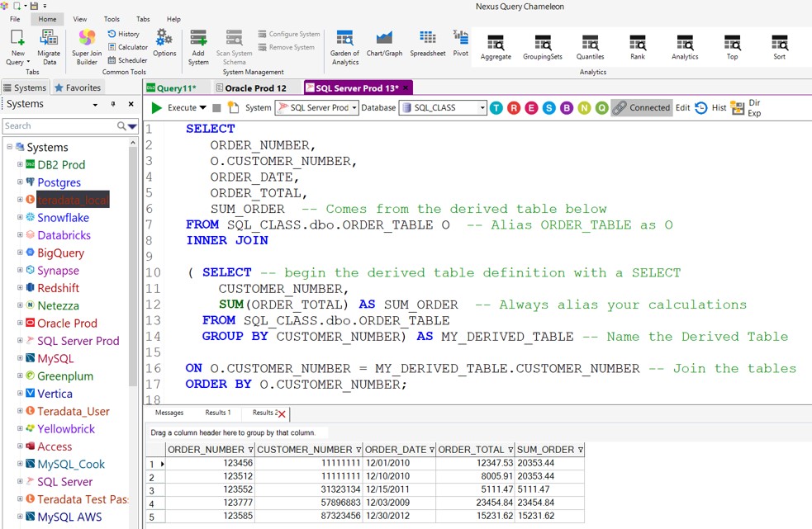Viewport: 812px width, 529px height.
Task: Click the filter icon on ORDER_TOTAL column
Action: pyautogui.click(x=510, y=450)
